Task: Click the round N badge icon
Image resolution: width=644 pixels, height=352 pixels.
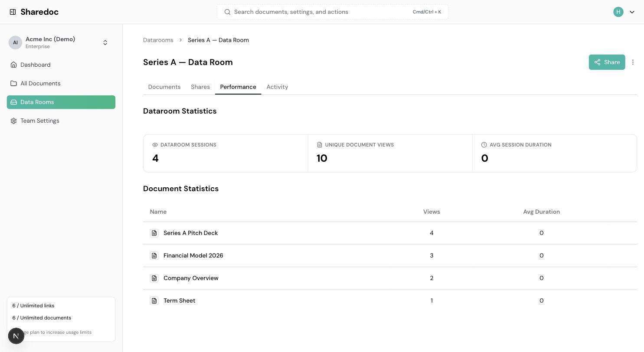Action: click(16, 336)
